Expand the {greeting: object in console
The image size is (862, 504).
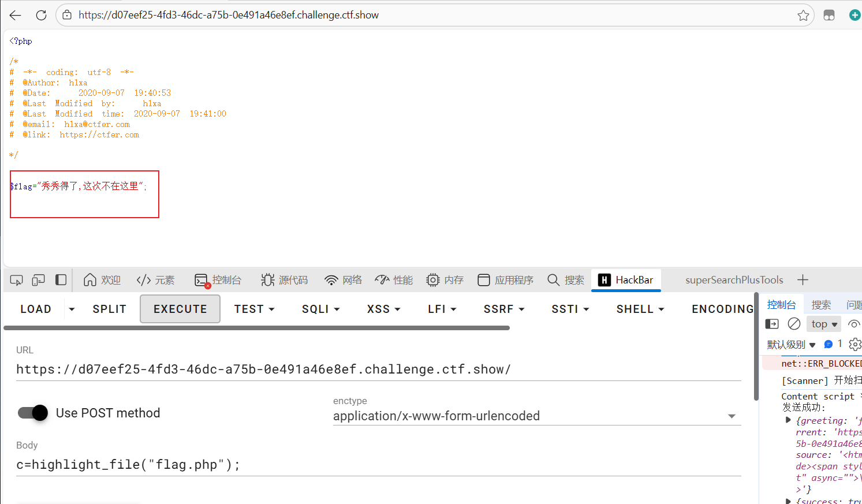click(x=788, y=420)
